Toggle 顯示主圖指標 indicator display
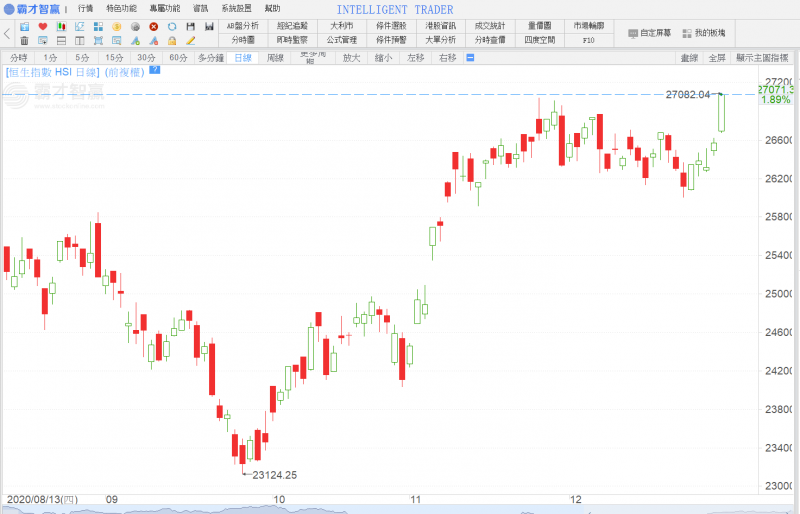 [765, 58]
